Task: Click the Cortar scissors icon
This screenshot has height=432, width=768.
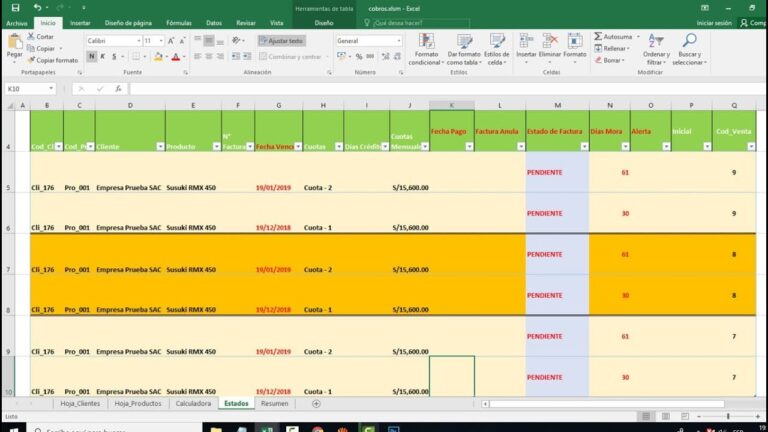Action: click(31, 36)
